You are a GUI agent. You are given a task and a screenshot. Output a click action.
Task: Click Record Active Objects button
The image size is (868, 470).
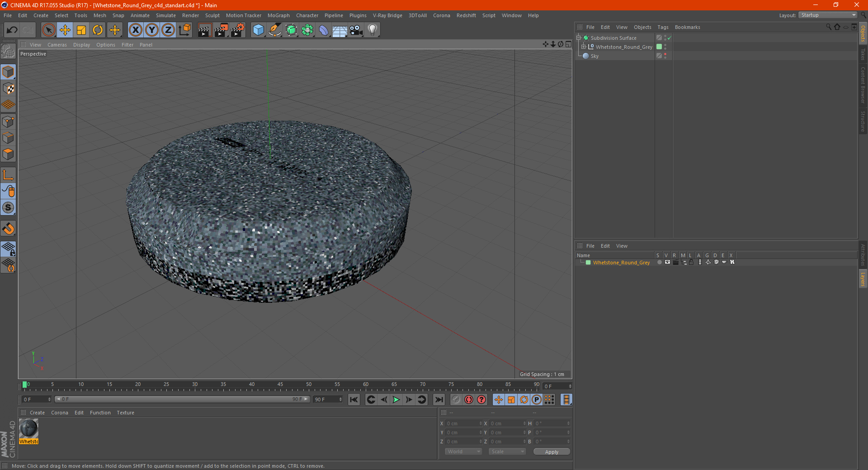point(456,399)
